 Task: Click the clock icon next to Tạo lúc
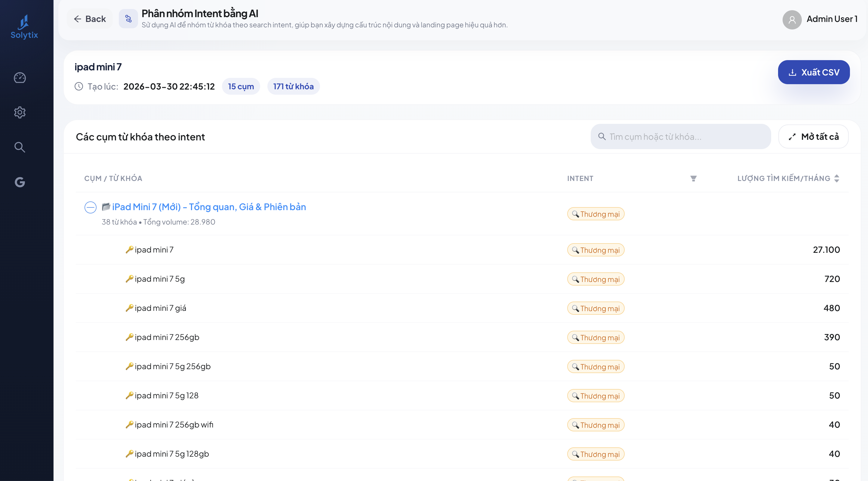(x=79, y=87)
